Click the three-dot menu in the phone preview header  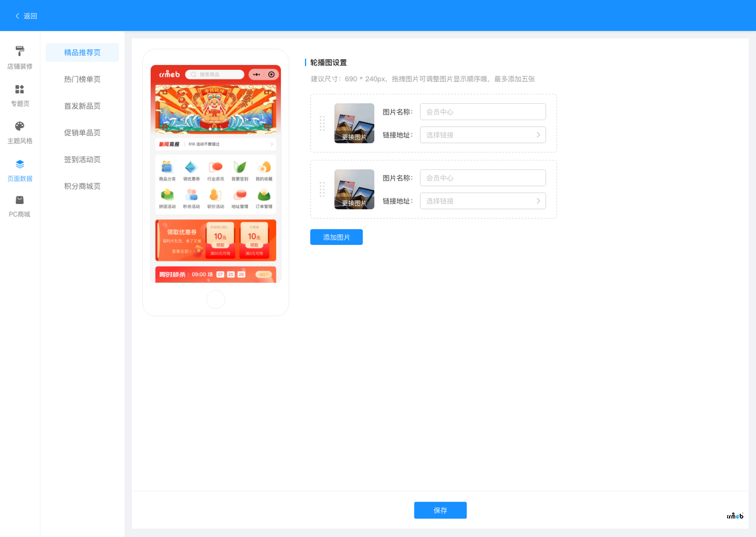256,74
